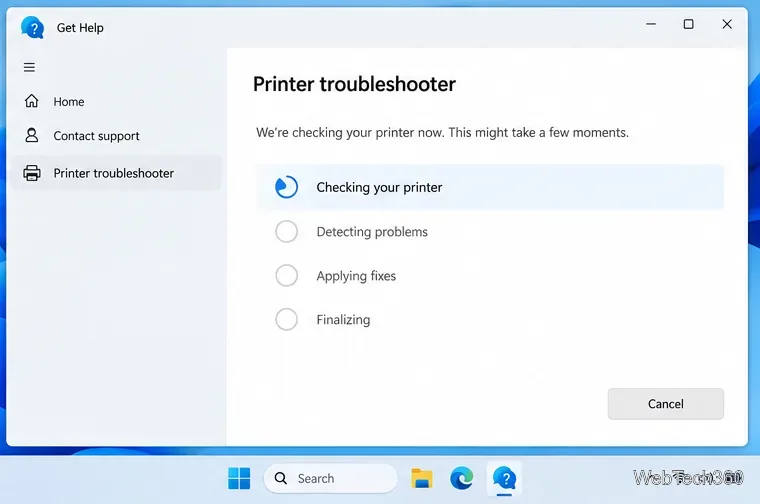Click the magnifier icon in taskbar search
760x504 pixels.
coord(281,478)
